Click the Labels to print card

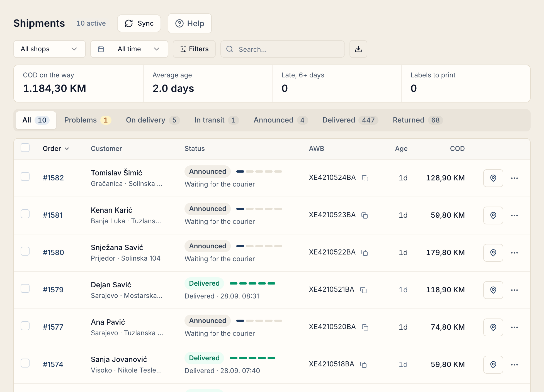coord(466,84)
